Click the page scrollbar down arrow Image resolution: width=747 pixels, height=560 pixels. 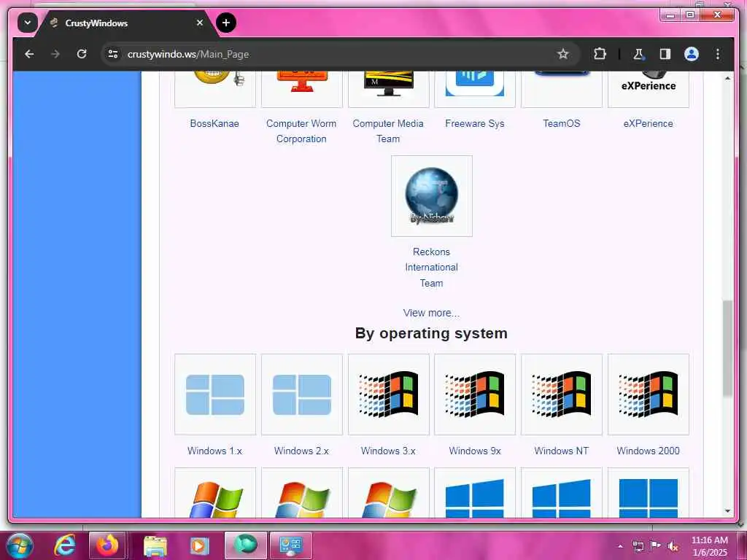point(727,511)
